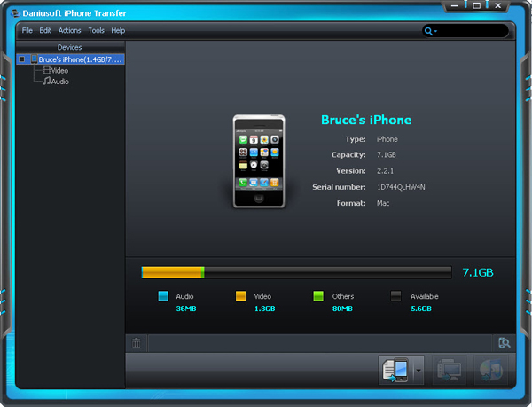Click the export to computer icon

(x=449, y=370)
